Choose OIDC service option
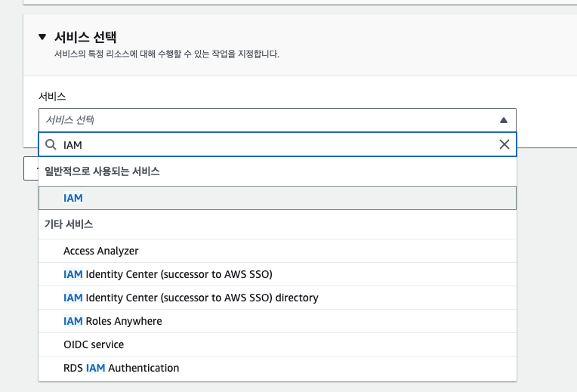Image resolution: width=577 pixels, height=392 pixels. point(277,344)
